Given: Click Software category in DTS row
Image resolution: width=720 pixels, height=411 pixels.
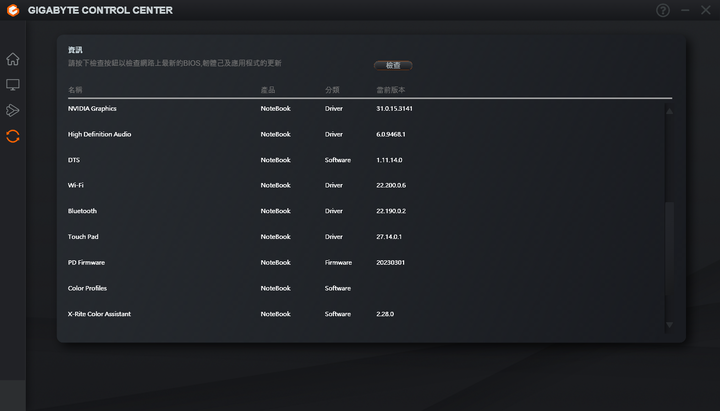Looking at the screenshot, I should (338, 160).
